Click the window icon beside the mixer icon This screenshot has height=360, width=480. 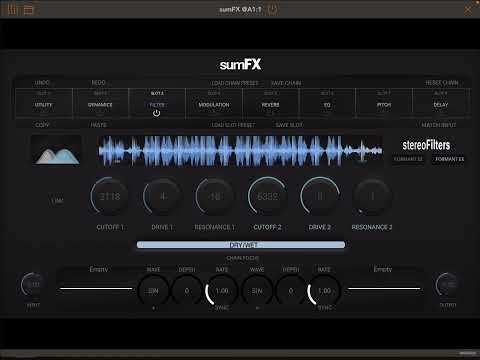29,9
